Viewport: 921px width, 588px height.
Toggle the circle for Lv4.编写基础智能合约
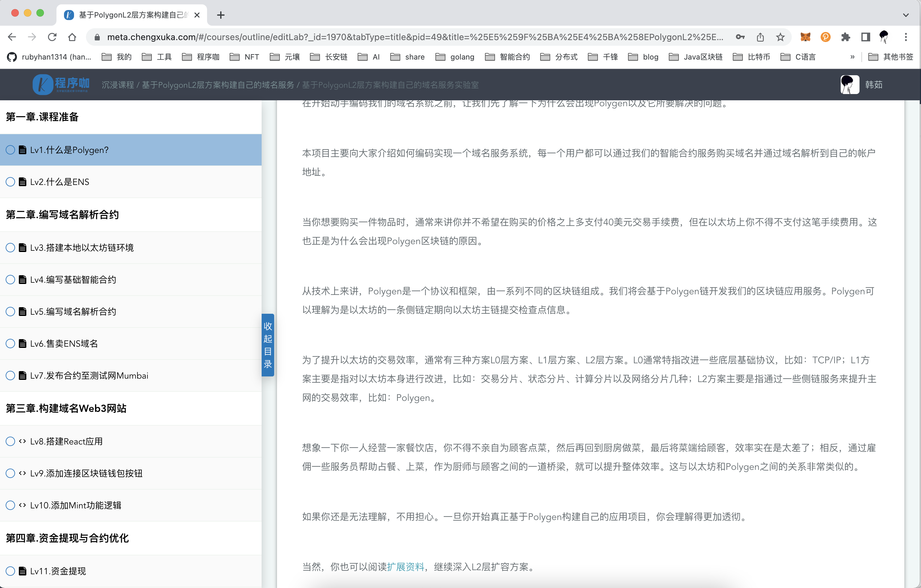10,280
